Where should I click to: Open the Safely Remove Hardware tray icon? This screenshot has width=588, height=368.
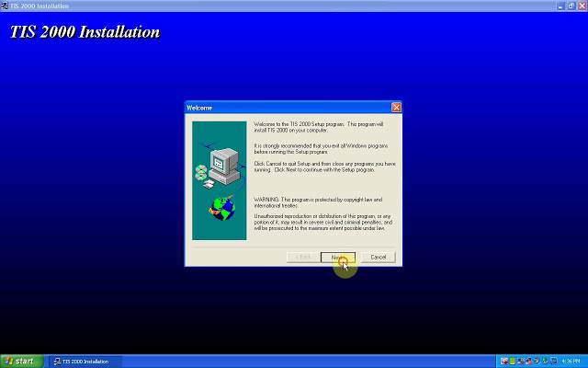545,362
